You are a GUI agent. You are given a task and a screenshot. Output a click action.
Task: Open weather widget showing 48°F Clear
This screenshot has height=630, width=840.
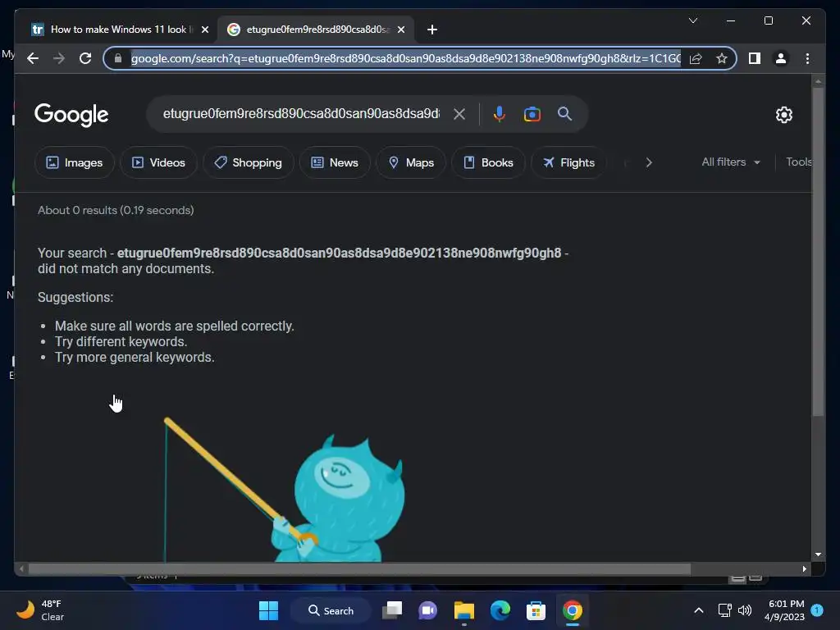[39, 610]
